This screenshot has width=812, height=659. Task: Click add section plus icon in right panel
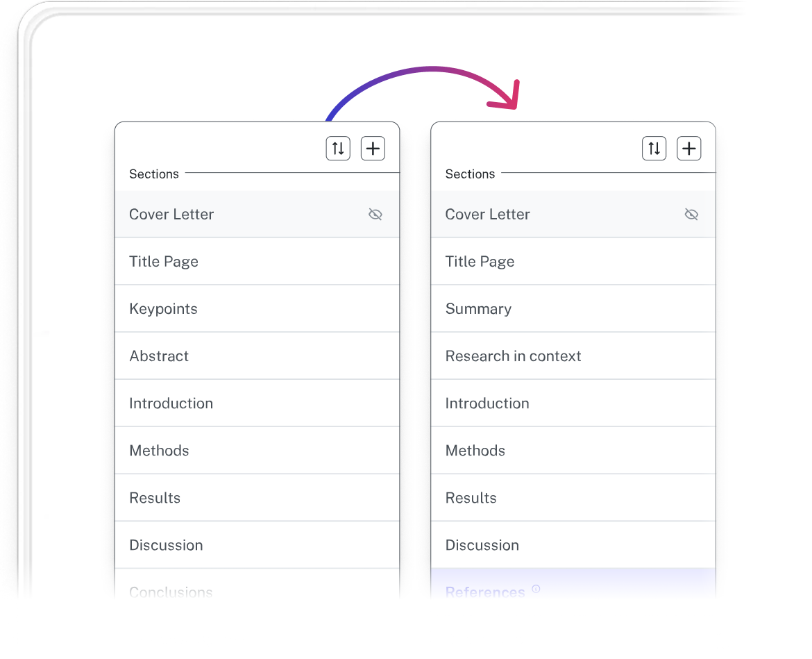click(688, 149)
